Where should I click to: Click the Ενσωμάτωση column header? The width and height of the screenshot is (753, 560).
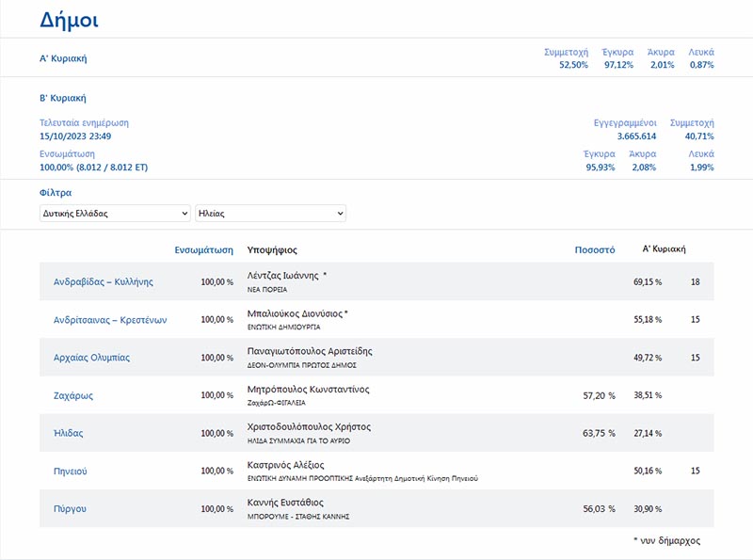pyautogui.click(x=204, y=250)
